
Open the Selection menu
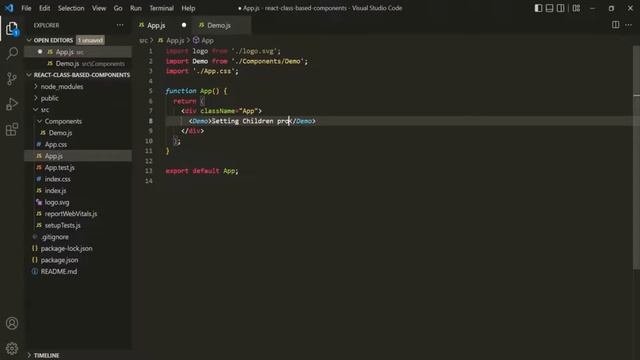pos(71,8)
